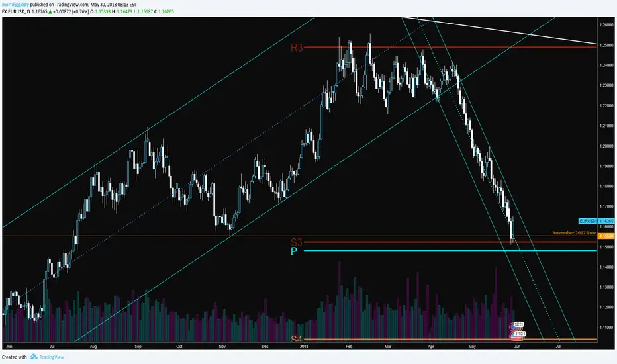Image resolution: width=617 pixels, height=364 pixels.
Task: Click the 1.22000 price axis label
Action: (606, 105)
